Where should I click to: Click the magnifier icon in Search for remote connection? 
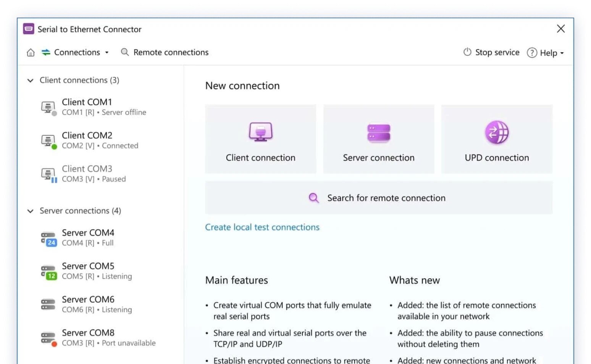[x=313, y=198]
